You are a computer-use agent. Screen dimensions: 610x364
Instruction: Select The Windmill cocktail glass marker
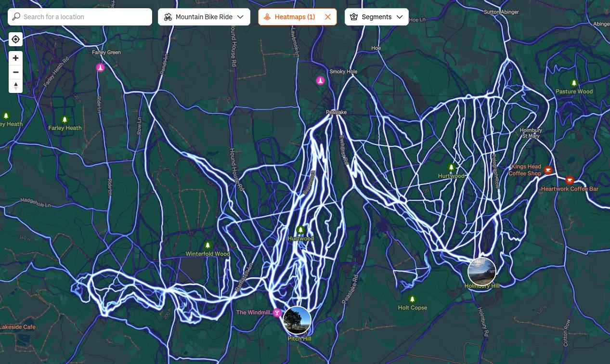point(277,313)
